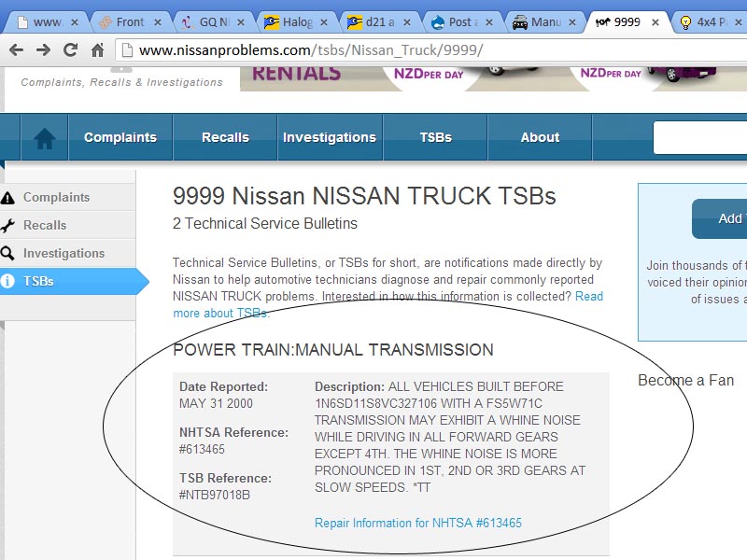Click the Repair Information for NHTSA #613465 link
This screenshot has width=747, height=560.
tap(417, 523)
